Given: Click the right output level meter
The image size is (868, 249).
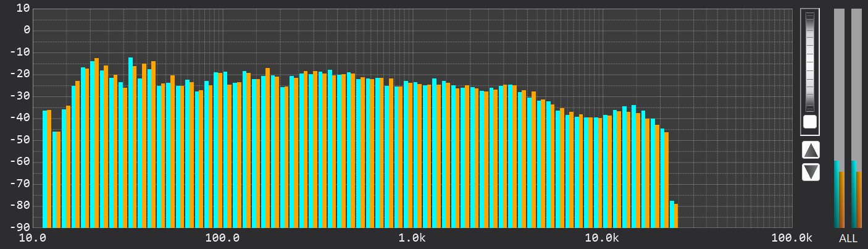Looking at the screenshot, I should 856,117.
